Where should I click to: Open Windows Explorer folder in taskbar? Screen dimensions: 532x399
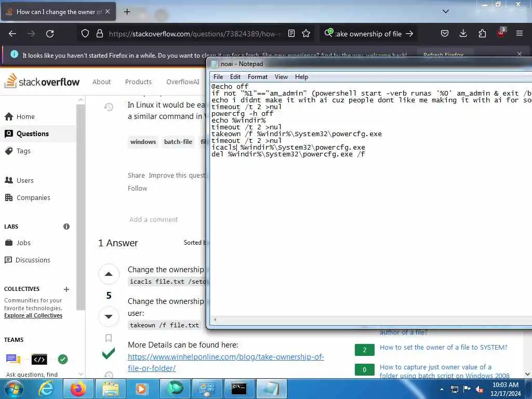[111, 389]
